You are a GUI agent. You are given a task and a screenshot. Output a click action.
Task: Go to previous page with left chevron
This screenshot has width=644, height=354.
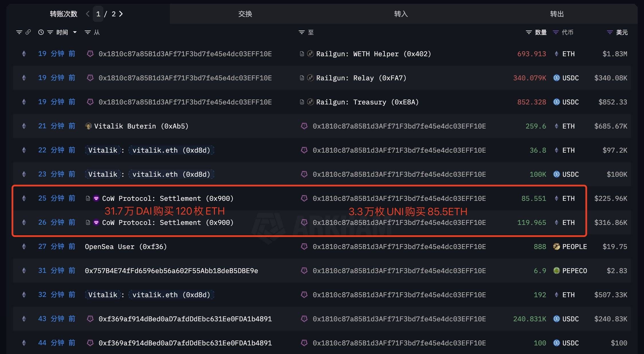click(x=88, y=14)
